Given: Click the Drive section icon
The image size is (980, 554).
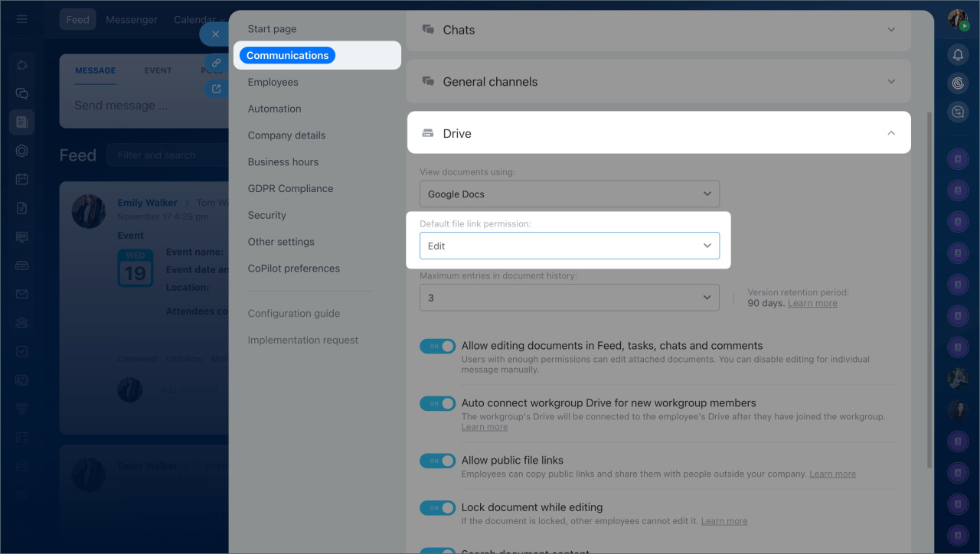Looking at the screenshot, I should (428, 134).
